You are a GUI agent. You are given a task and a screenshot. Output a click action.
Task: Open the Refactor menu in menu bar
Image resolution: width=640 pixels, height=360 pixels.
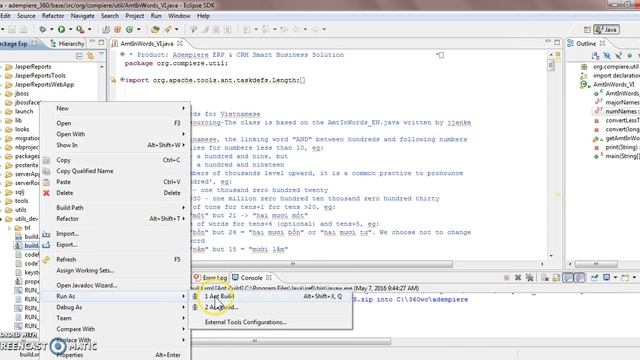pyautogui.click(x=53, y=16)
